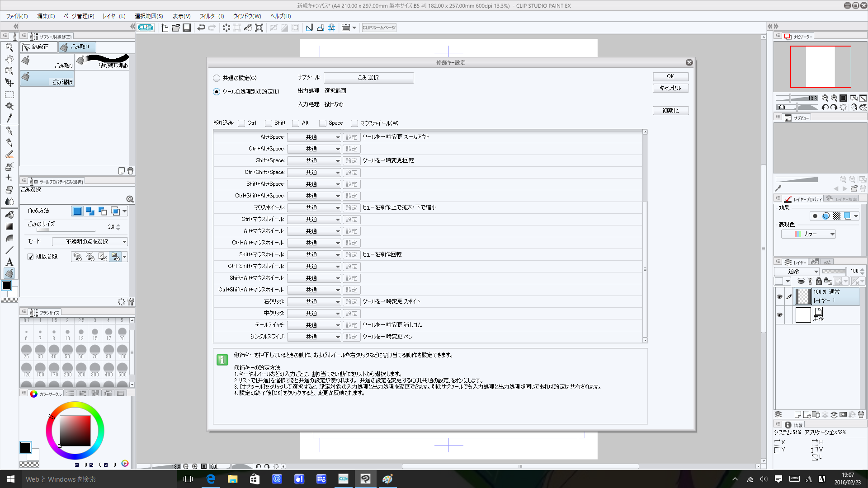The height and width of the screenshot is (488, 868).
Task: Click the OK button in dialog
Action: coord(670,76)
